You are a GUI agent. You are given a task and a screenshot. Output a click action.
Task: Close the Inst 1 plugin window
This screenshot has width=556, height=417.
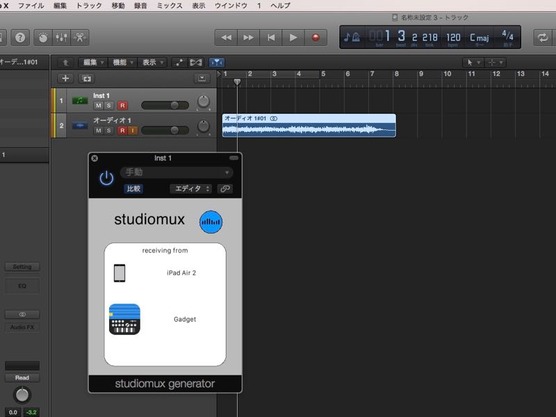(94, 158)
